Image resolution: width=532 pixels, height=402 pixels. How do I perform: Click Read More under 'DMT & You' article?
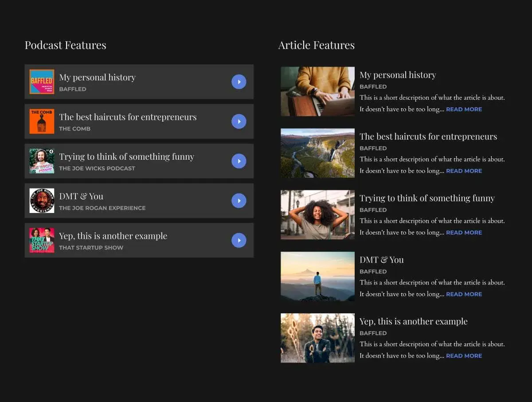click(x=464, y=294)
